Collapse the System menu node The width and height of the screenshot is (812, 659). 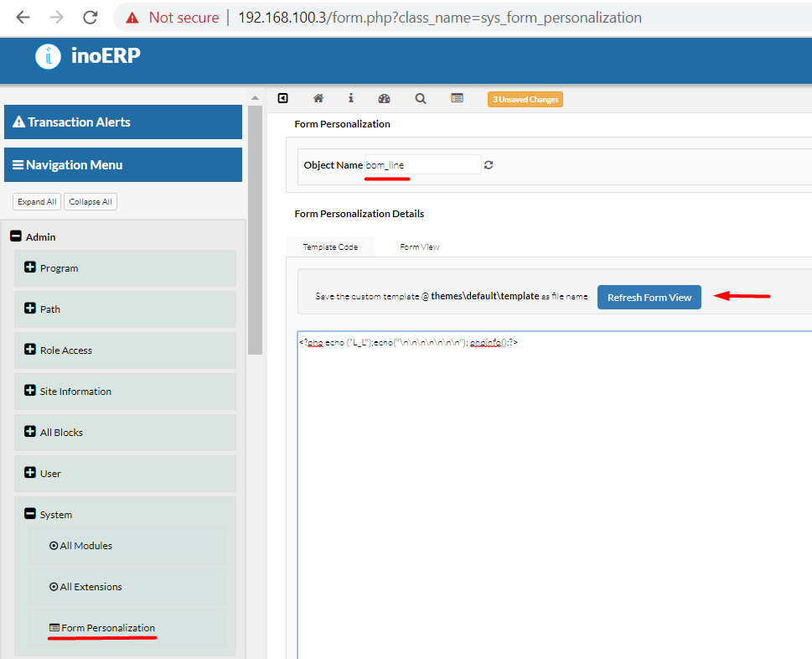pyautogui.click(x=30, y=514)
